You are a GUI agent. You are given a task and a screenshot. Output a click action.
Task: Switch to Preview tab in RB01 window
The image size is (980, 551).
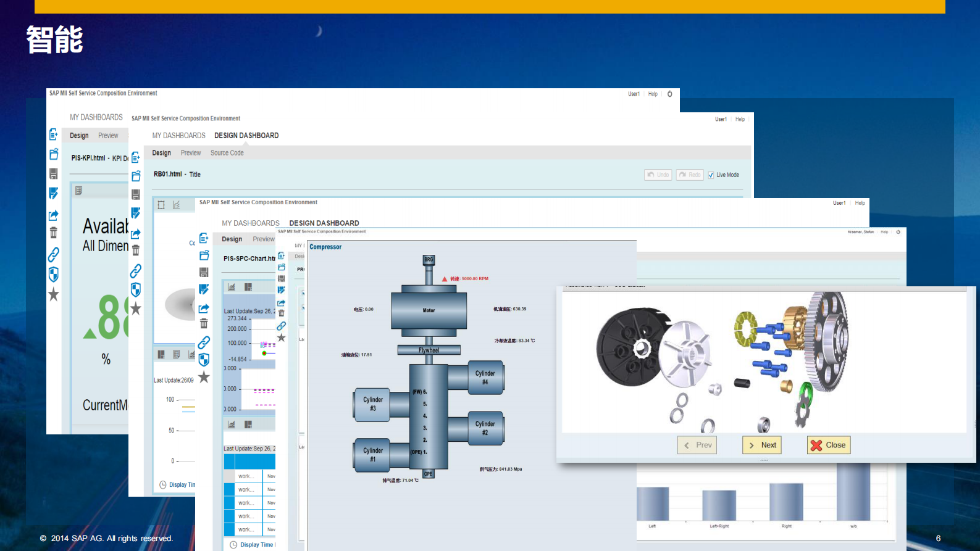(x=190, y=153)
